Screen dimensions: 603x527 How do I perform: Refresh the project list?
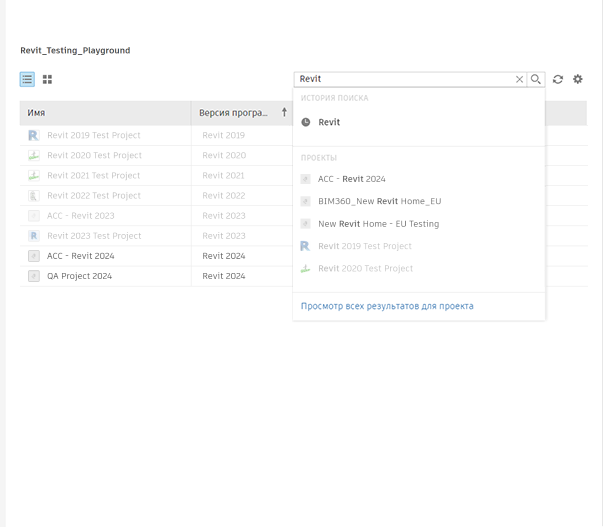tap(558, 79)
